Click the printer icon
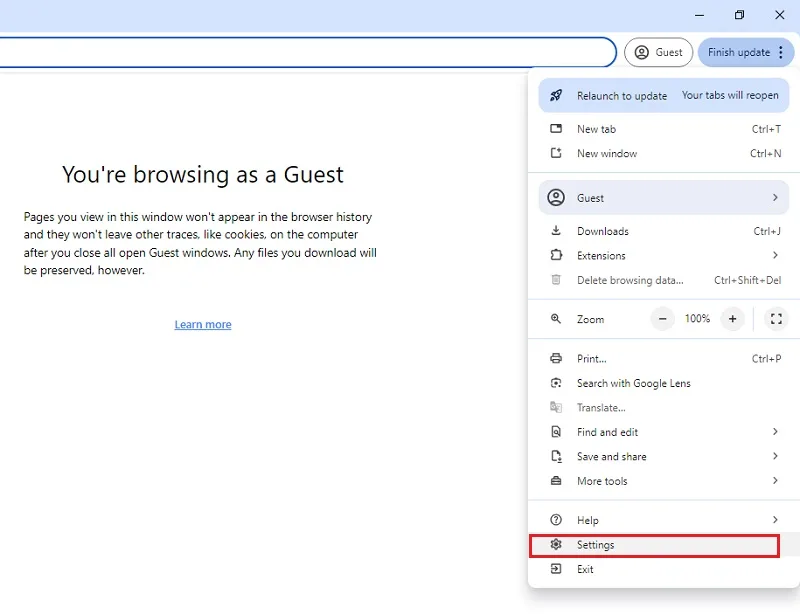Viewport: 800px width, 614px height. pos(556,358)
